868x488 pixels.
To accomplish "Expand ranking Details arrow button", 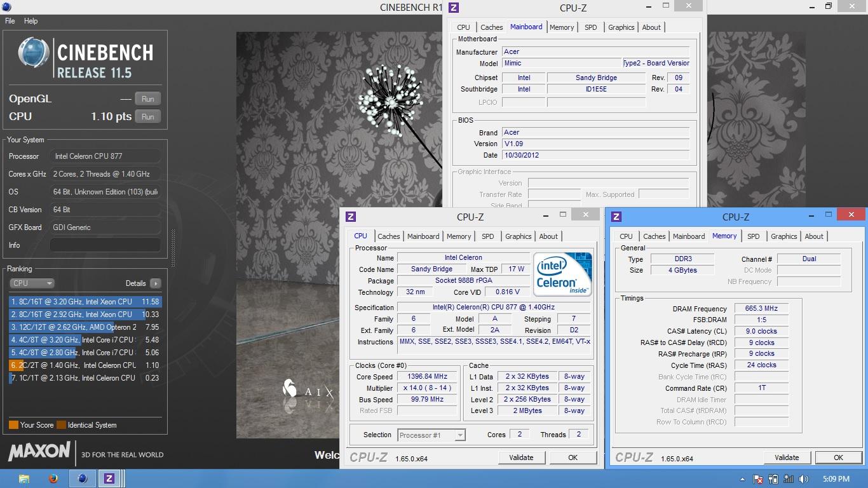I will [155, 283].
